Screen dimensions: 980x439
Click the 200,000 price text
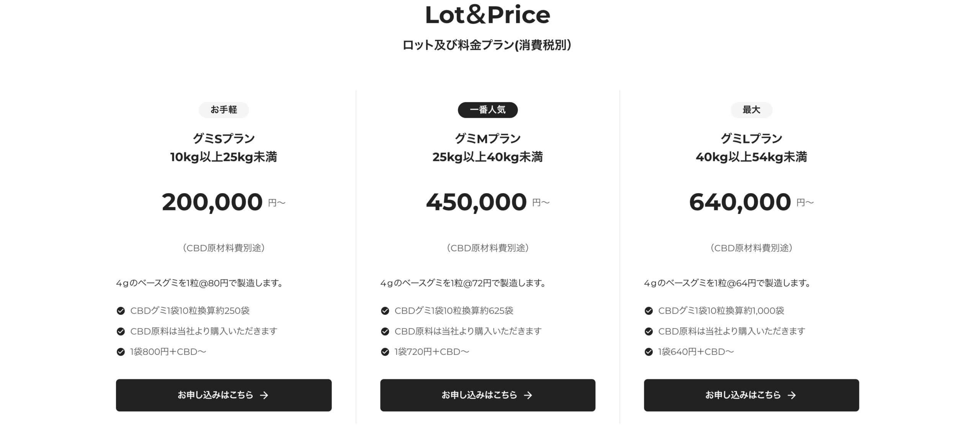click(x=212, y=202)
